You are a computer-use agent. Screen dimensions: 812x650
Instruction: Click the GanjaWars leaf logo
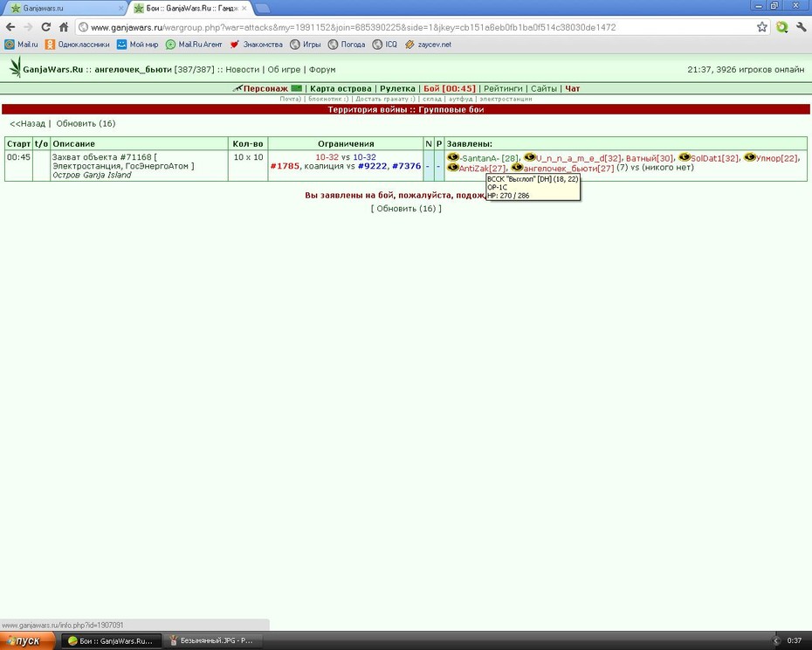click(16, 67)
